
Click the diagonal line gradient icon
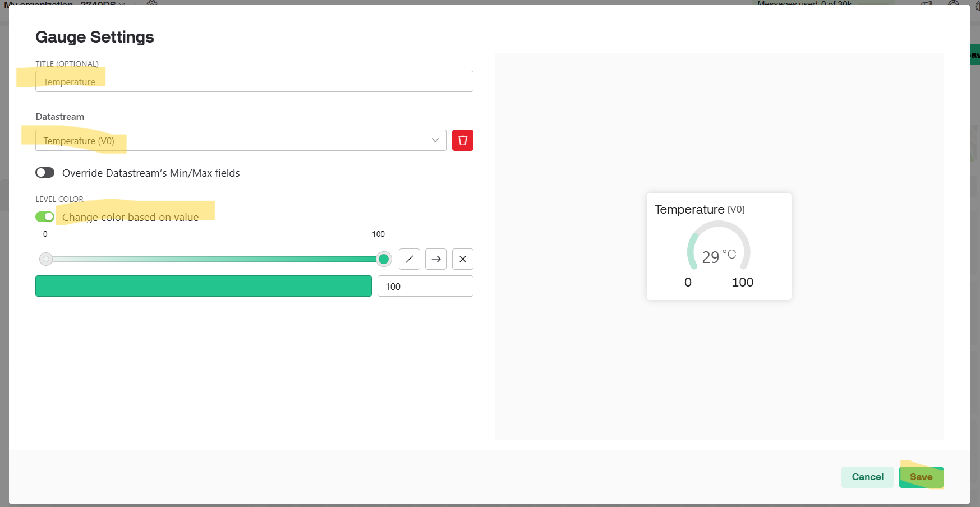[x=409, y=259]
